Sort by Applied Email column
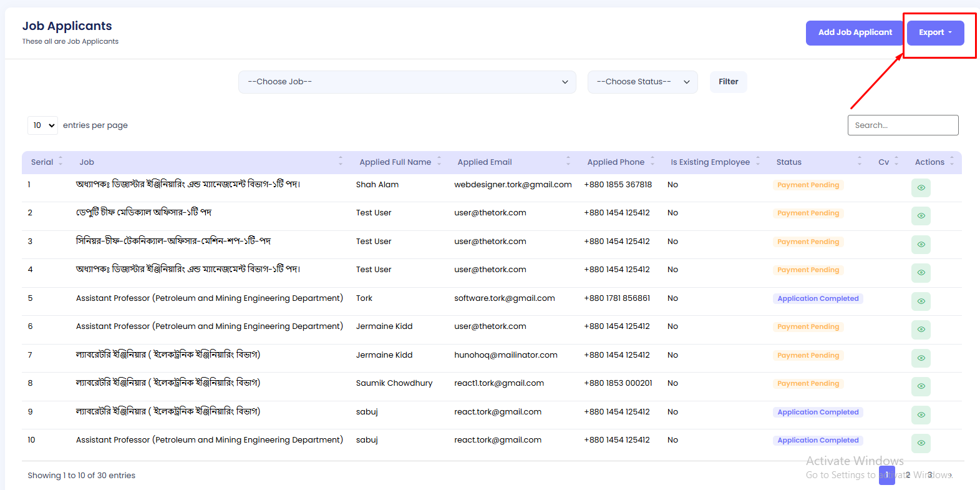The width and height of the screenshot is (980, 490). coord(568,162)
